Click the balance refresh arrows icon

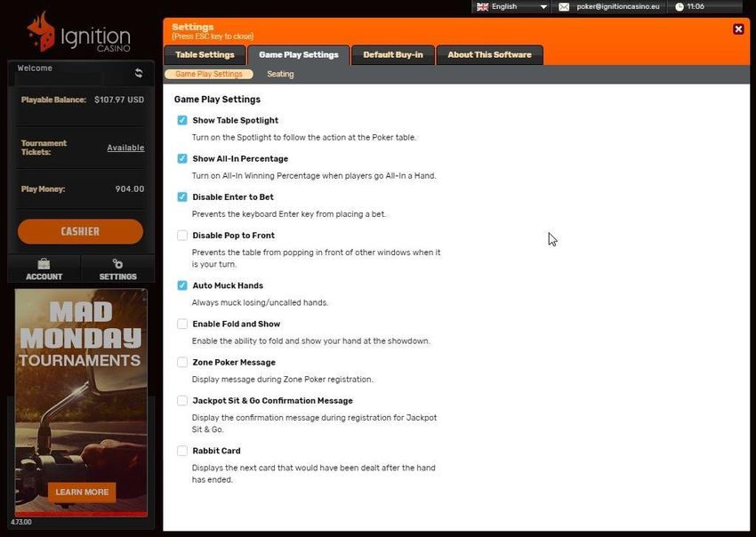pos(139,73)
